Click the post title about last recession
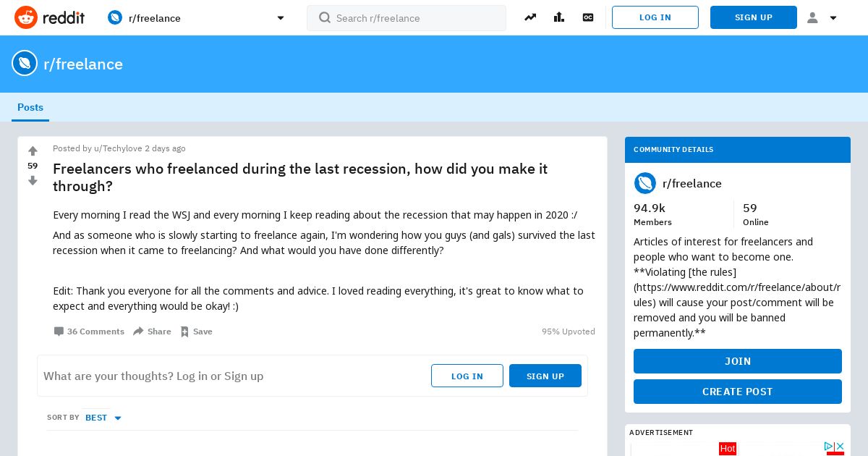Screen dimensions: 868x456 [x=300, y=177]
